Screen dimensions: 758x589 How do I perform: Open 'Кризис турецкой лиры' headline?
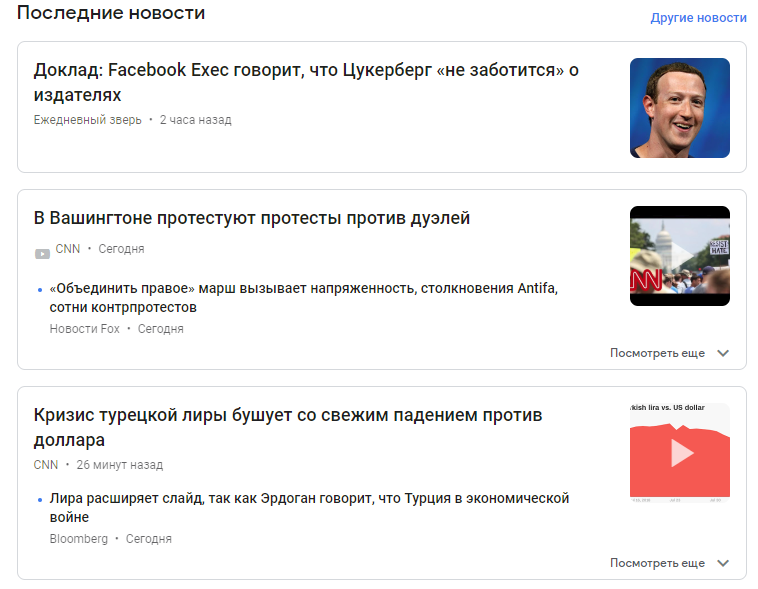click(288, 427)
